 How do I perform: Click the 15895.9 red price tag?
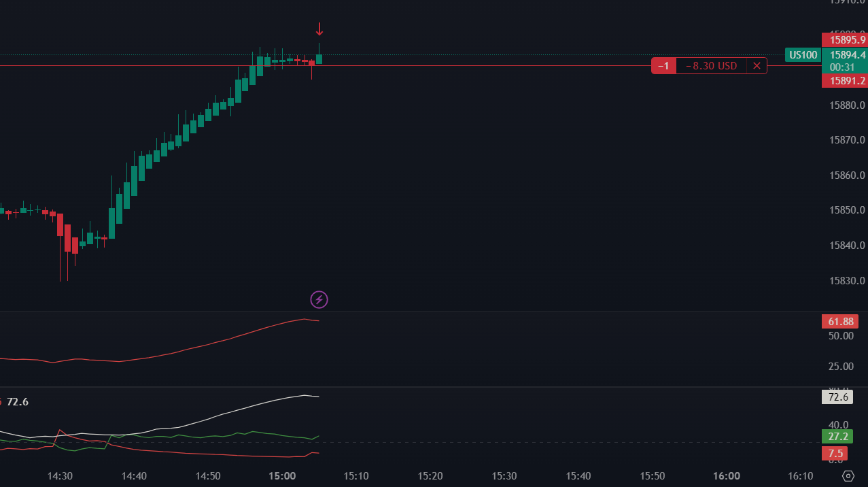click(844, 40)
